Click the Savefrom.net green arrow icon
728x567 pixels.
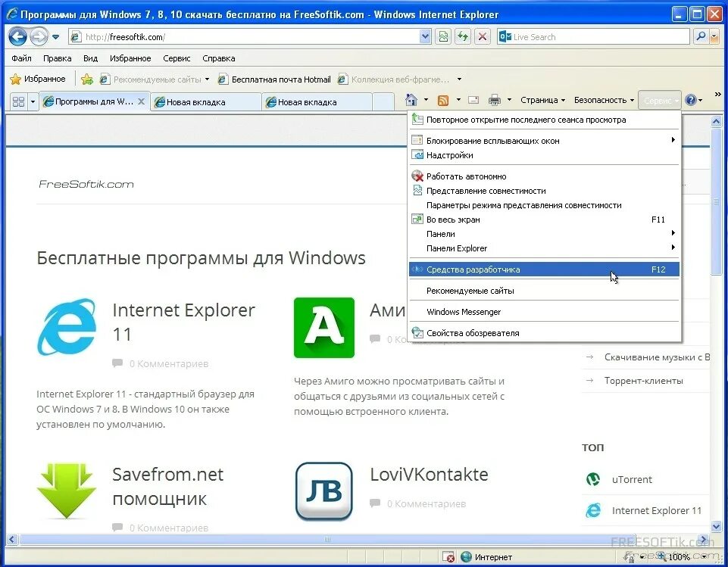[67, 491]
